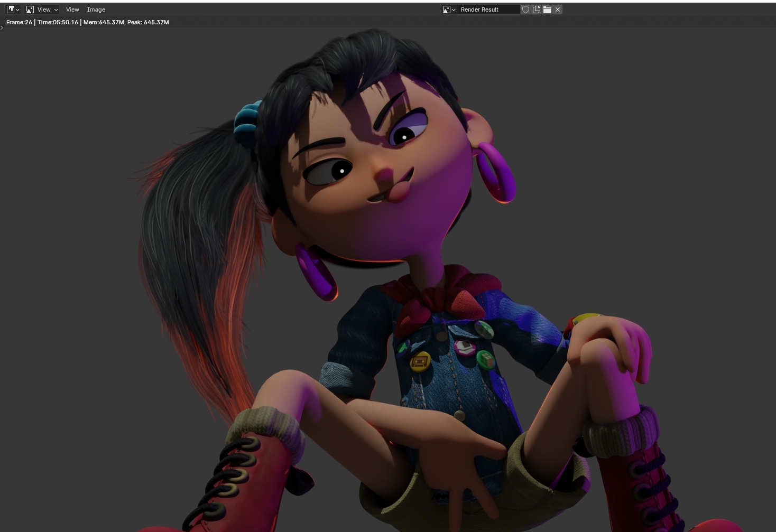Open the View mode dropdown
Image resolution: width=776 pixels, height=532 pixels.
tap(42, 10)
